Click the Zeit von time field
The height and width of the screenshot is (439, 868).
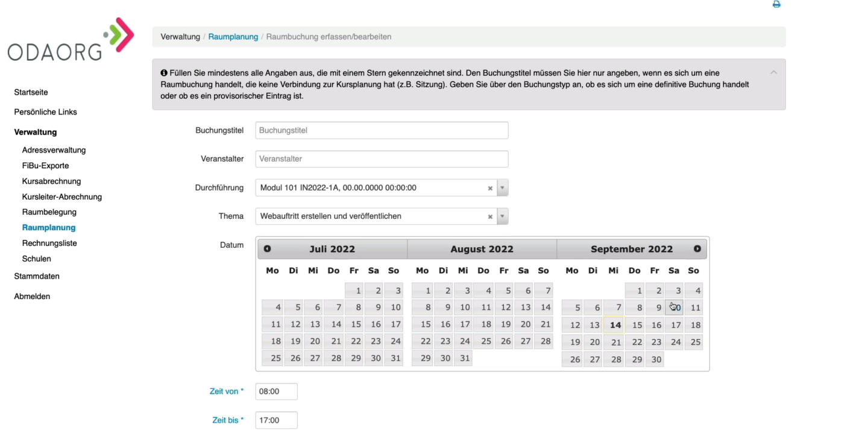tap(275, 391)
